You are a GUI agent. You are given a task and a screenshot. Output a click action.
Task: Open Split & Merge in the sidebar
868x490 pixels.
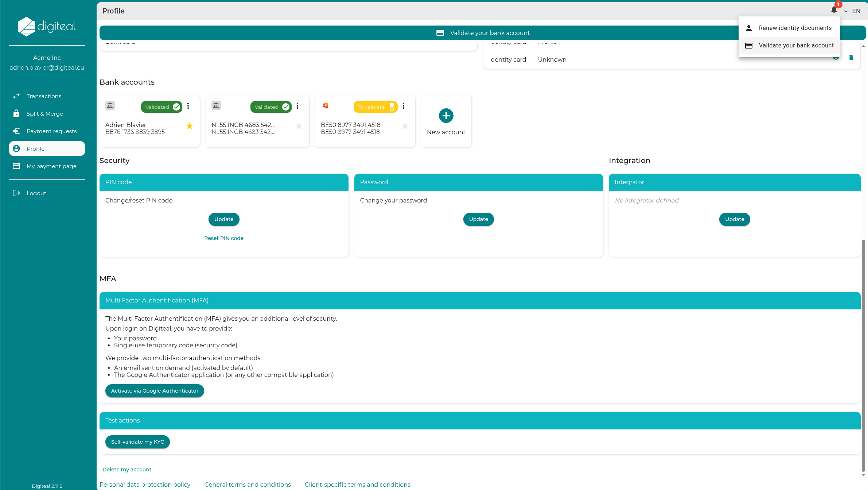click(x=44, y=113)
